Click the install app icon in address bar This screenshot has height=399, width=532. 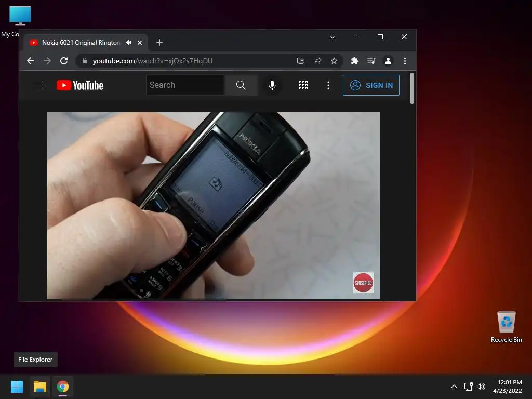(301, 61)
